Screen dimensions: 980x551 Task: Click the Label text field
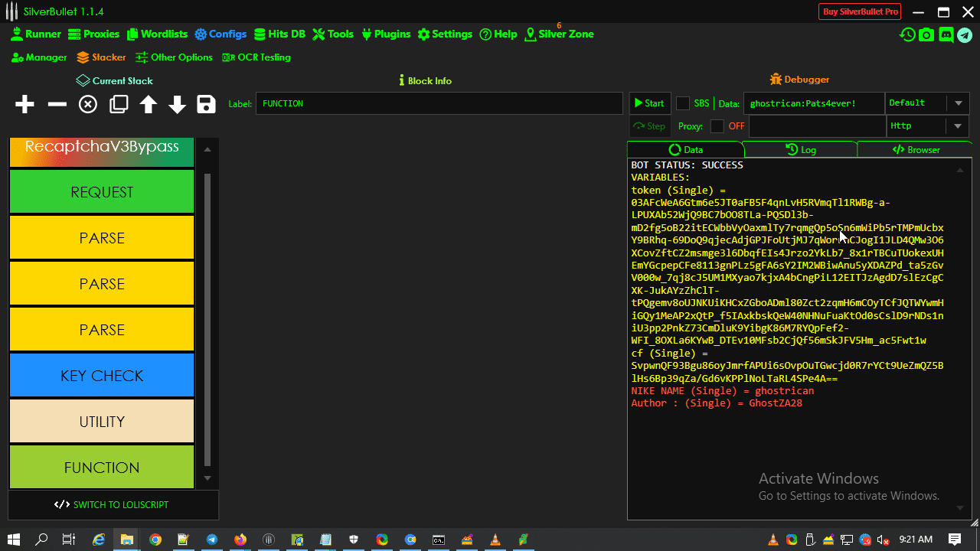pyautogui.click(x=439, y=103)
